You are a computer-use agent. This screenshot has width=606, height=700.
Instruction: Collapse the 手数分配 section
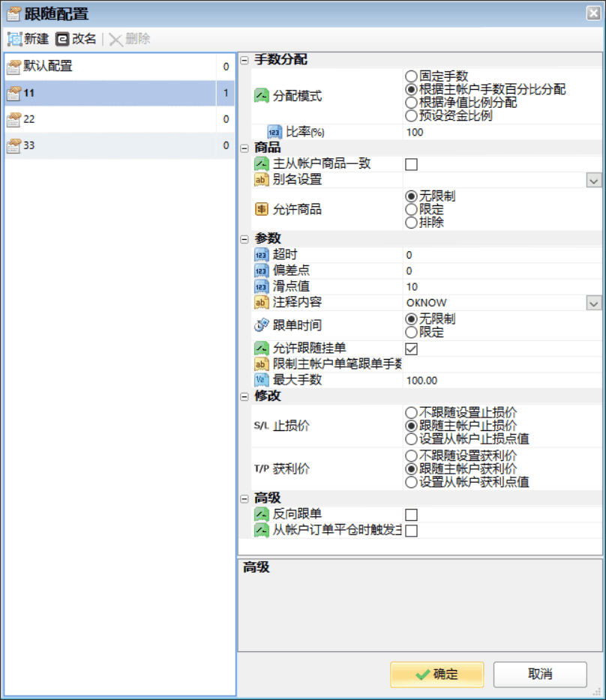(x=244, y=60)
